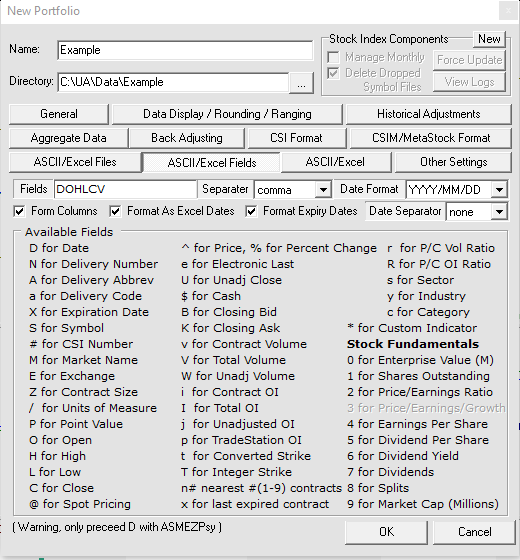
Task: Click '1 for Shares Outstanding' entry
Action: (x=419, y=376)
